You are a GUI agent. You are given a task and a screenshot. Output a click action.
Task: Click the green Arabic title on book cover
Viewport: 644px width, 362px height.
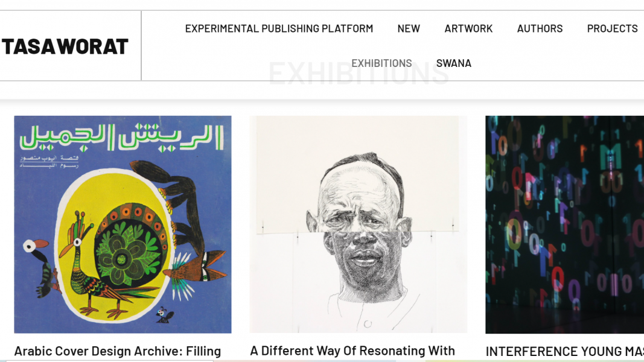click(x=122, y=138)
